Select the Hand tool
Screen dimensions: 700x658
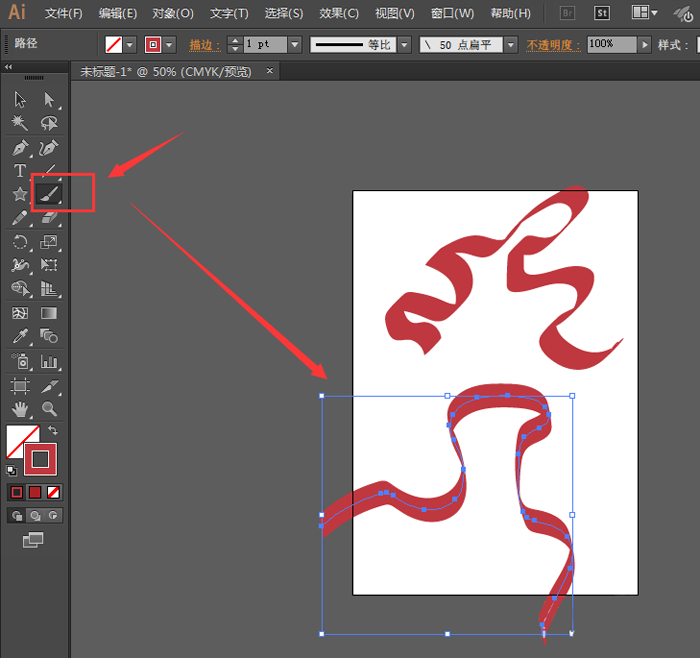[20, 409]
